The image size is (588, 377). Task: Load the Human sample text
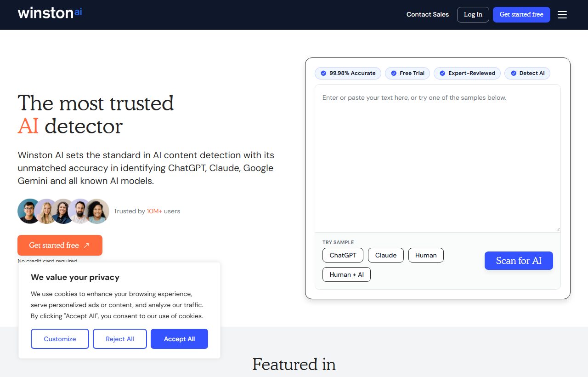click(x=426, y=255)
